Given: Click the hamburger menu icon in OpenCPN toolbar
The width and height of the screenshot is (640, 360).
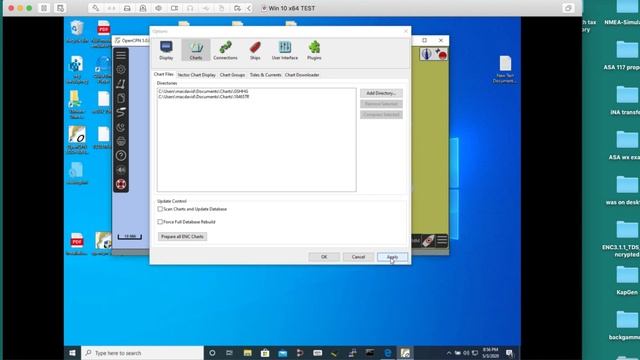Looking at the screenshot, I should pyautogui.click(x=121, y=55).
